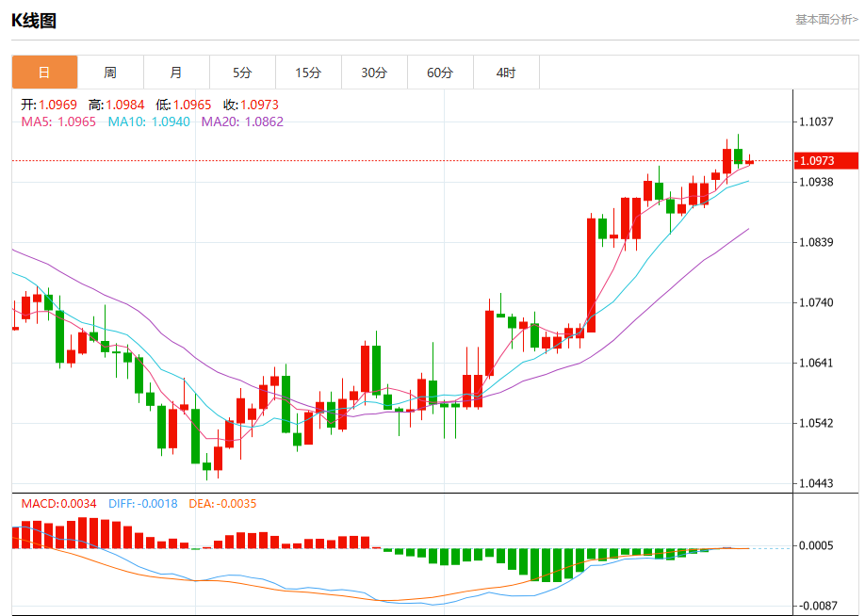Click the 0.0005 MACD axis label
The image size is (865, 616).
tap(816, 545)
